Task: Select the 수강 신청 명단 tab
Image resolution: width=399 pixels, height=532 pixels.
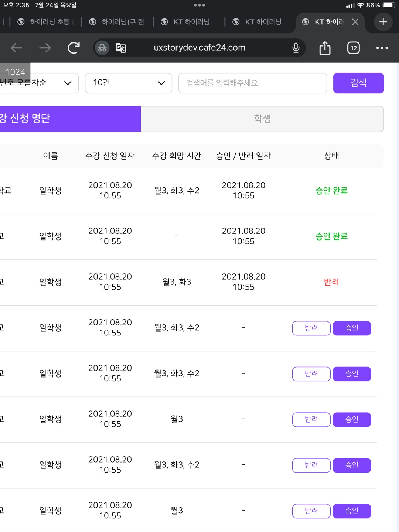Action: coord(70,119)
